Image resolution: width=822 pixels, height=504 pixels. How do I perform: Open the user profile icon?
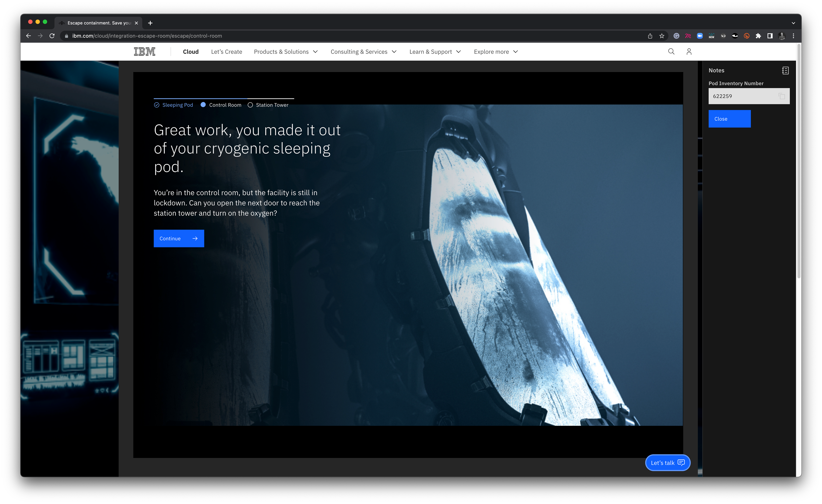689,52
